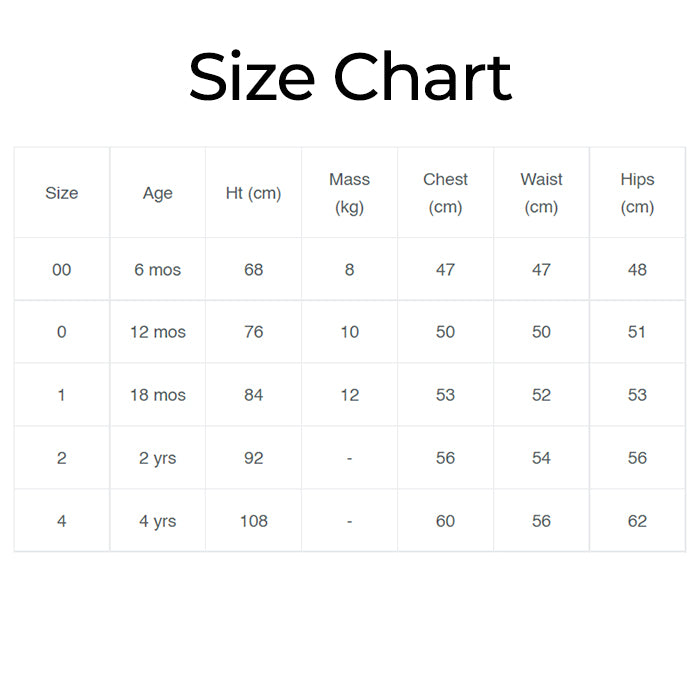The image size is (700, 700).
Task: Select the 18 mos age cell
Action: 158,395
